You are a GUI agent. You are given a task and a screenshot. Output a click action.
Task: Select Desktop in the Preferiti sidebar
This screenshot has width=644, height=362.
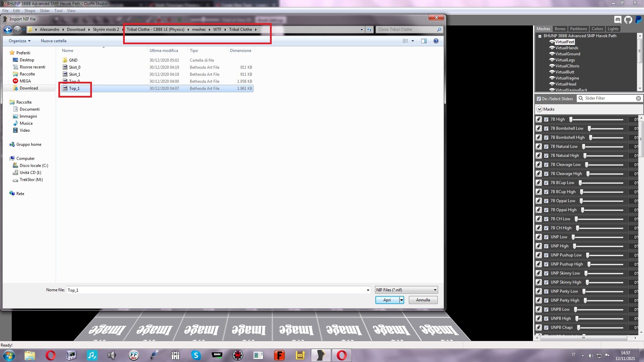pos(27,60)
